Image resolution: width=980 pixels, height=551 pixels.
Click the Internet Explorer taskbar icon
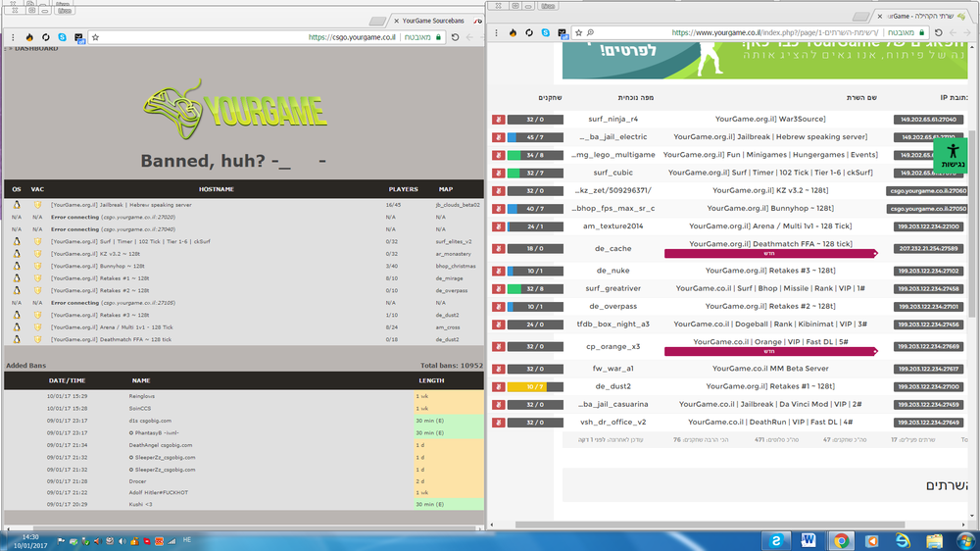(902, 539)
